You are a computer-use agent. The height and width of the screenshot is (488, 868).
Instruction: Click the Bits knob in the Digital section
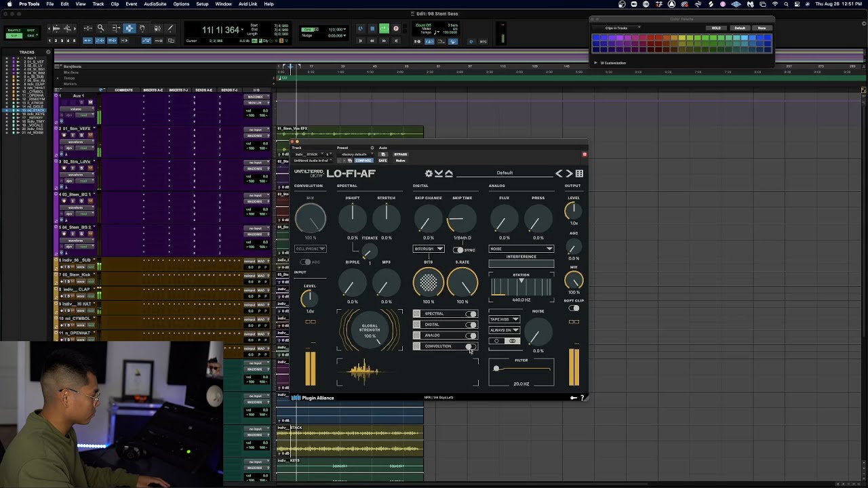(x=429, y=283)
